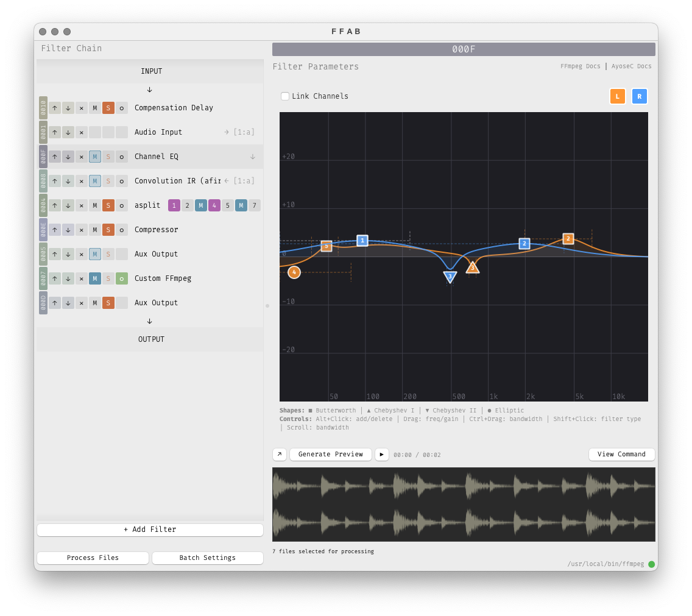This screenshot has height=616, width=692.
Task: Switch to the R channel
Action: 639,96
